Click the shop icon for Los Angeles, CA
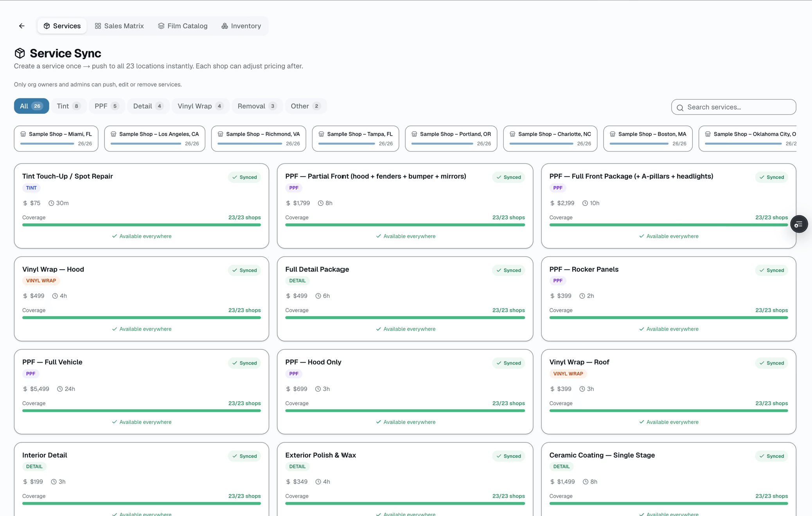This screenshot has height=516, width=812. point(113,134)
